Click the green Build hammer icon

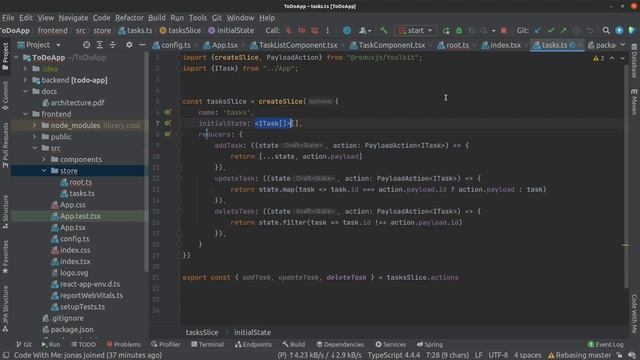[383, 31]
